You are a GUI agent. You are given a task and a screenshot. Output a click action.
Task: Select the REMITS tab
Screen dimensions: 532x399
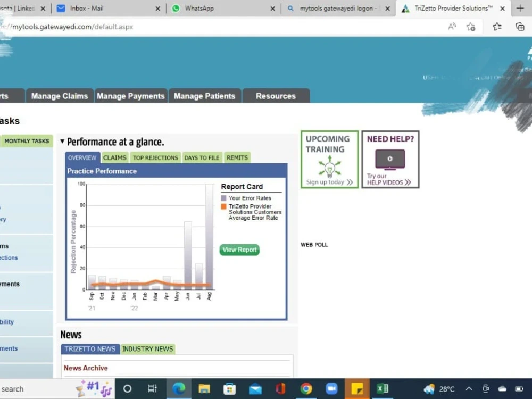tap(237, 158)
